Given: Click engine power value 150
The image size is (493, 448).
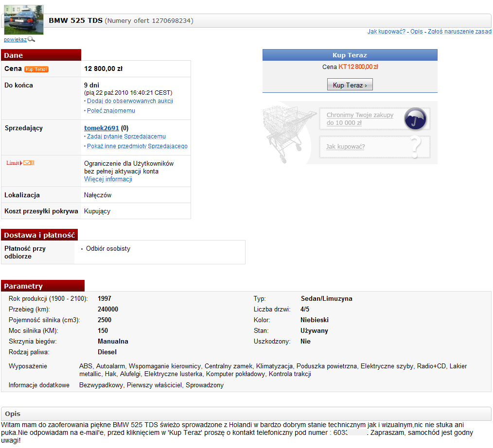Looking at the screenshot, I should point(103,330).
